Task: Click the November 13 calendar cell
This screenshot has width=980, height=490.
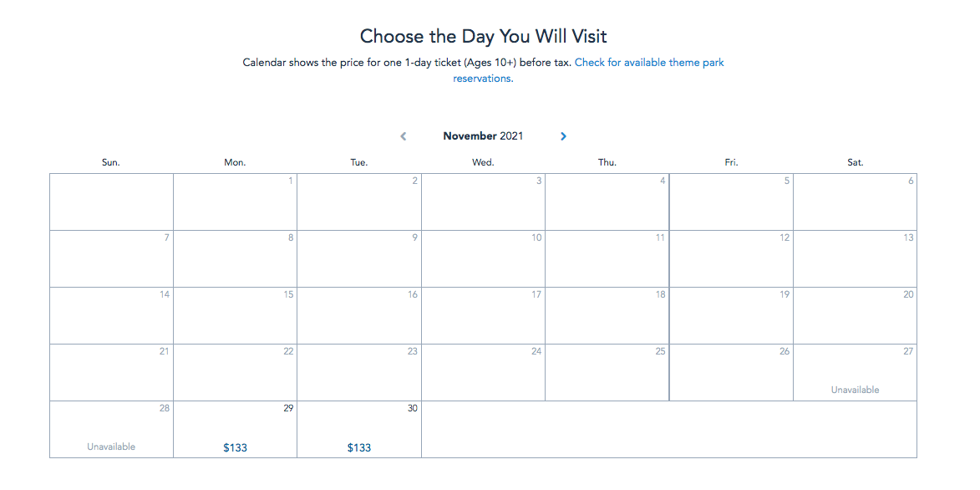Action: pos(855,259)
